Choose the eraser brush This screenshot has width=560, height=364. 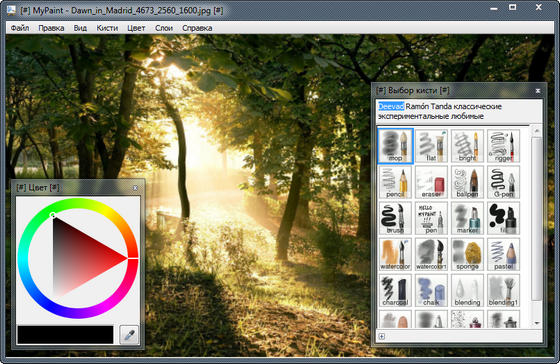point(431,182)
